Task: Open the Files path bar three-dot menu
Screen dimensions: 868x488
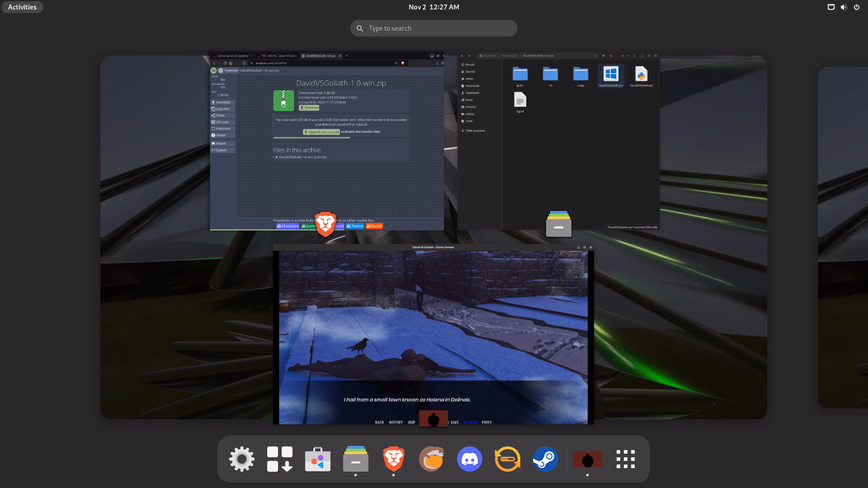Action: (x=596, y=56)
